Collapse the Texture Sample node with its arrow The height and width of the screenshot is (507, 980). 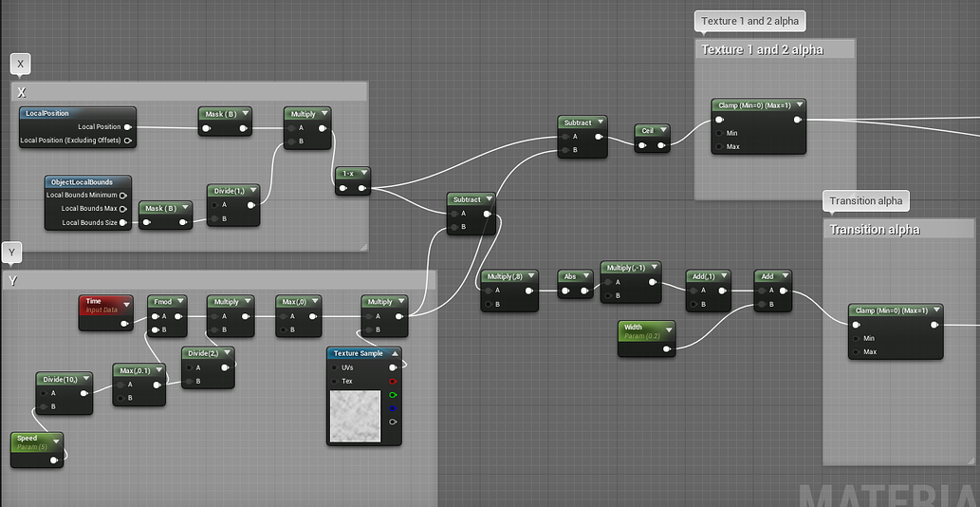tap(395, 353)
